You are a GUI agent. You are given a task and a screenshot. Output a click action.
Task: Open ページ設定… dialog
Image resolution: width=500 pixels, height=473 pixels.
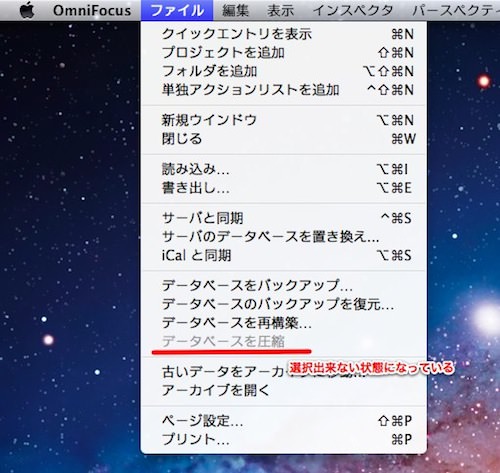tap(284, 421)
